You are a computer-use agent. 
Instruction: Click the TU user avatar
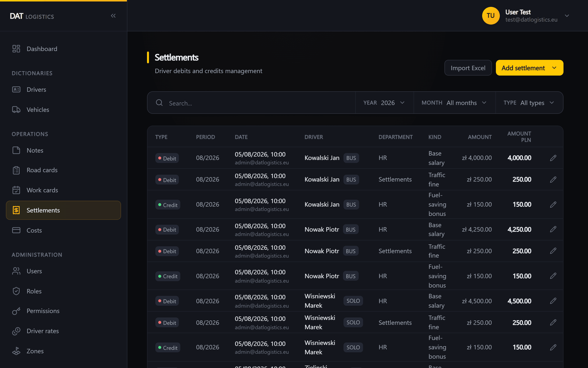tap(491, 16)
